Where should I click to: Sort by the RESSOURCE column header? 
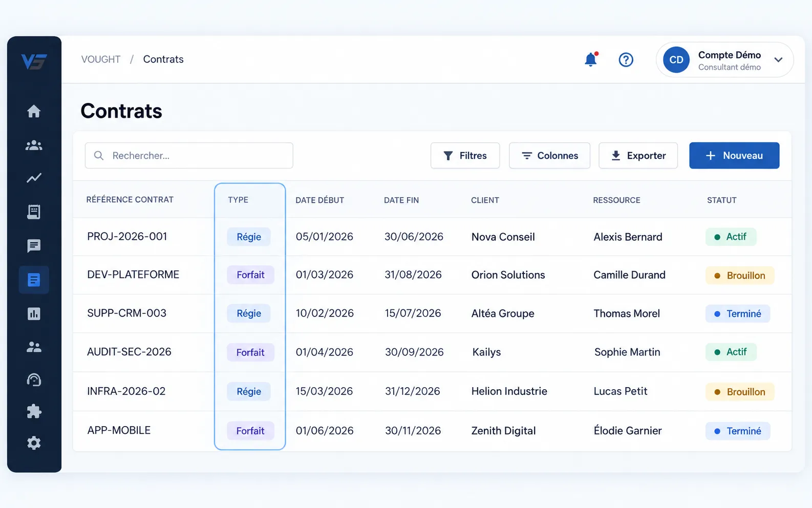[616, 200]
